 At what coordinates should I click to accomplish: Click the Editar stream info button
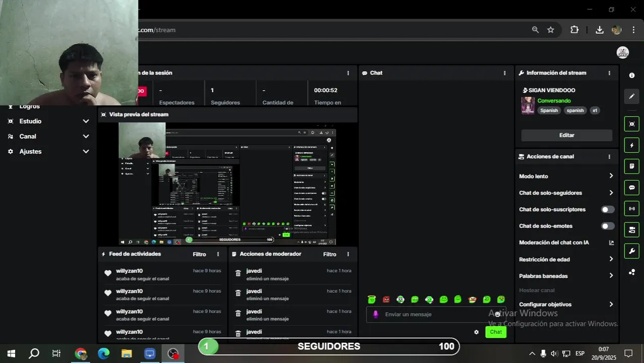pos(566,135)
